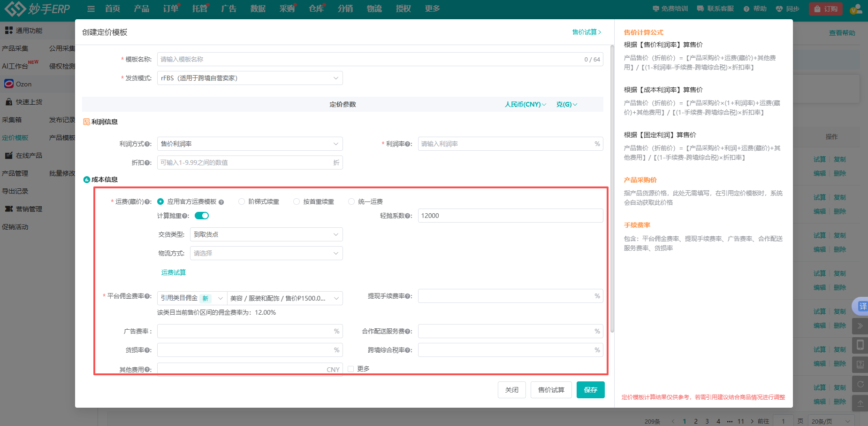This screenshot has height=426, width=868.
Task: Click the translate floating icon on right edge
Action: [862, 306]
